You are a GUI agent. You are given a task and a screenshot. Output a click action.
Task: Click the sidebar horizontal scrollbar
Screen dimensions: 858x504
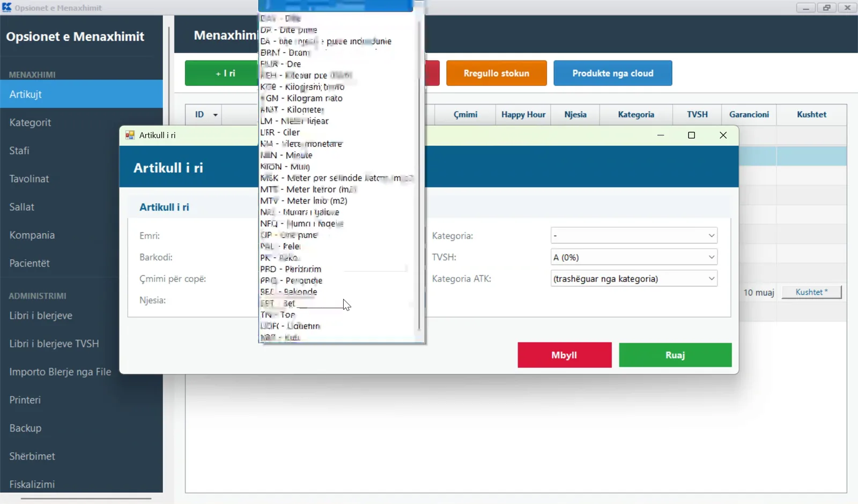pyautogui.click(x=86, y=498)
